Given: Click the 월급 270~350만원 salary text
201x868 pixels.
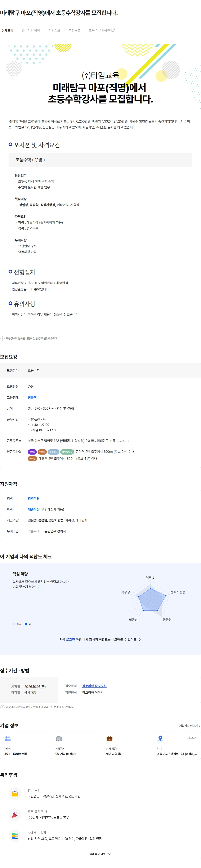Looking at the screenshot, I should (51, 408).
